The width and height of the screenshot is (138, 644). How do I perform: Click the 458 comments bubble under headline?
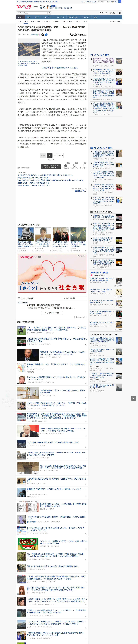(x=32, y=35)
